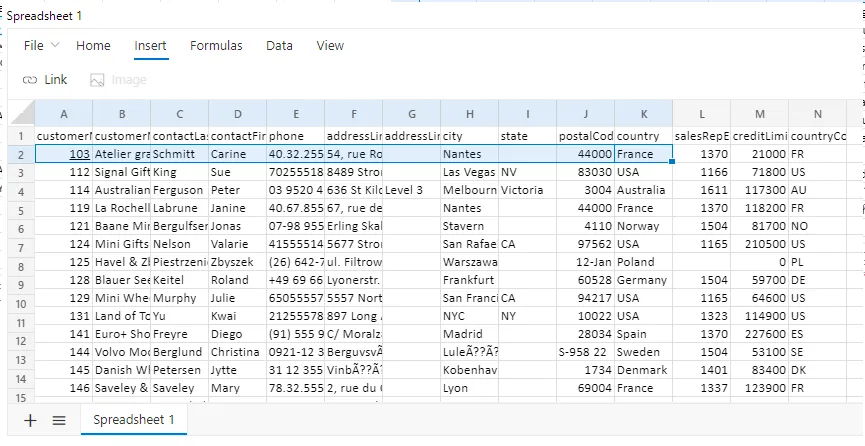Select the 'Denmark' country cell
The height and width of the screenshot is (446, 865).
(x=643, y=370)
